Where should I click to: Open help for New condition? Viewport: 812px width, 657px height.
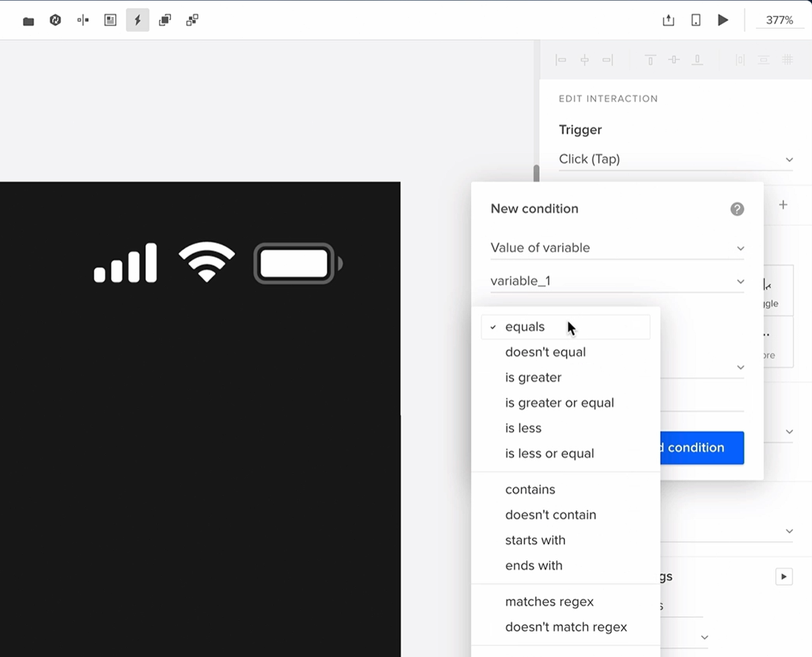(x=737, y=209)
